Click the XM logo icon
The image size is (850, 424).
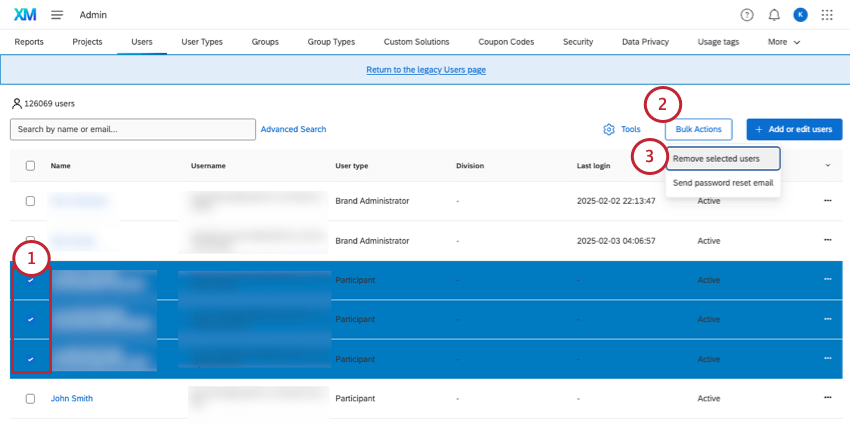[25, 15]
